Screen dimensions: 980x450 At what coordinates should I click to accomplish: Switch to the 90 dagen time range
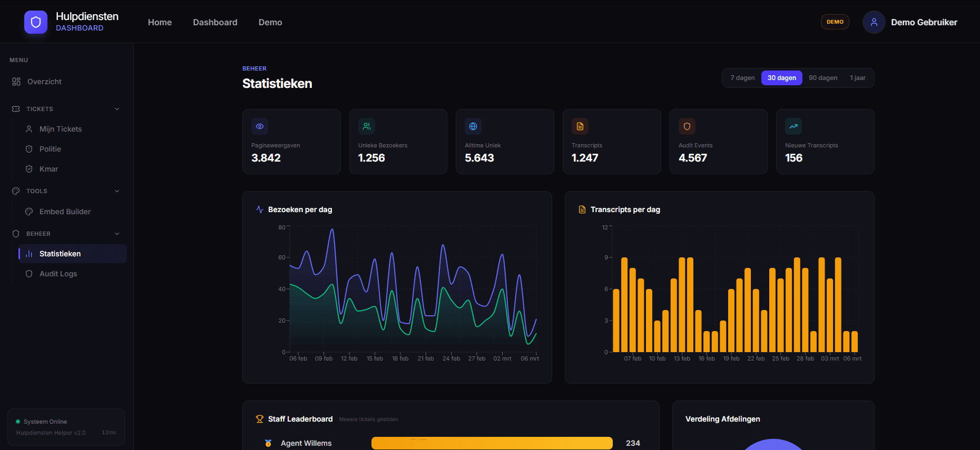point(822,78)
